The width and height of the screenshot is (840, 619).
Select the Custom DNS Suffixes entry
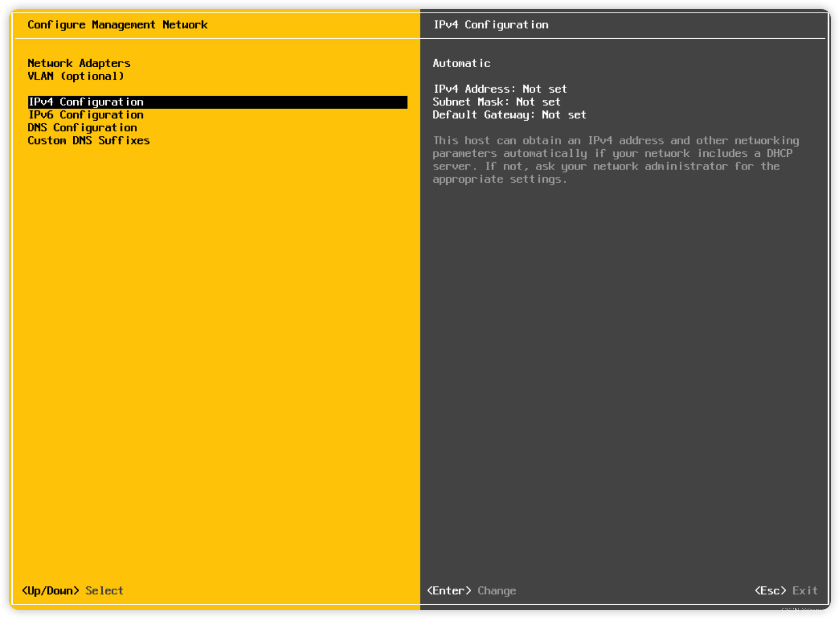(x=89, y=140)
